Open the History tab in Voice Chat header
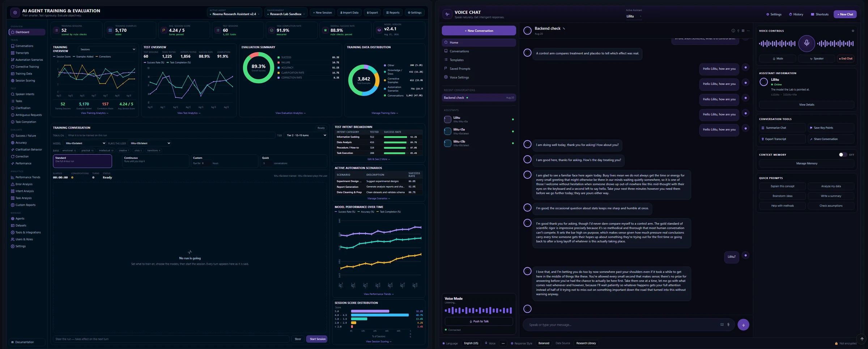This screenshot has width=868, height=349. [x=796, y=14]
